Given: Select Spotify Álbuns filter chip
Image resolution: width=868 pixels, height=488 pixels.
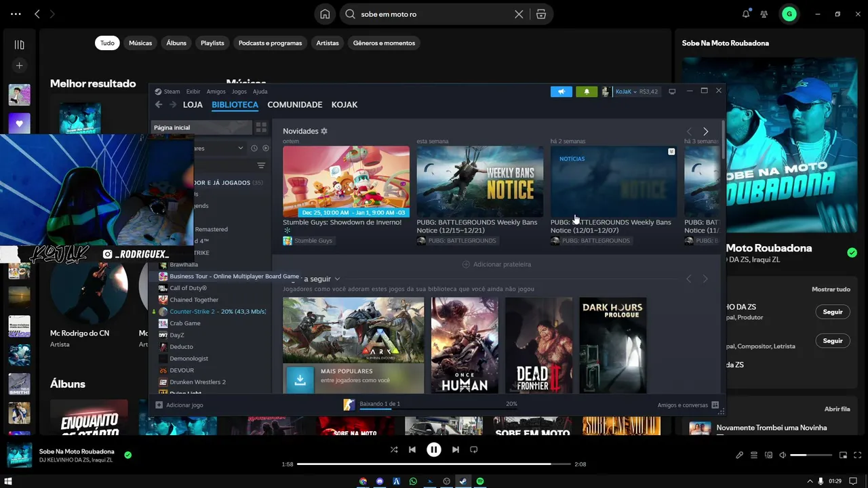Looking at the screenshot, I should (176, 43).
